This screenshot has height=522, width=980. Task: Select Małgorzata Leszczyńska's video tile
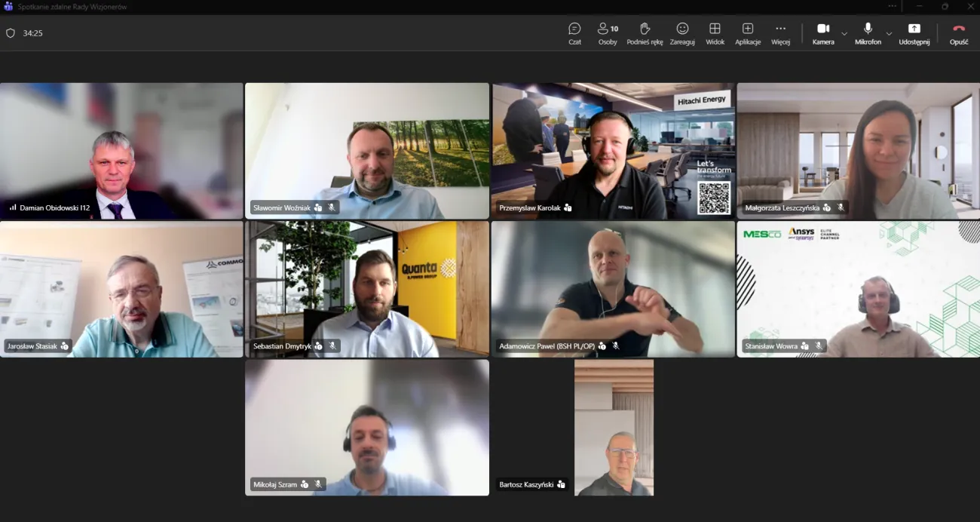point(858,151)
